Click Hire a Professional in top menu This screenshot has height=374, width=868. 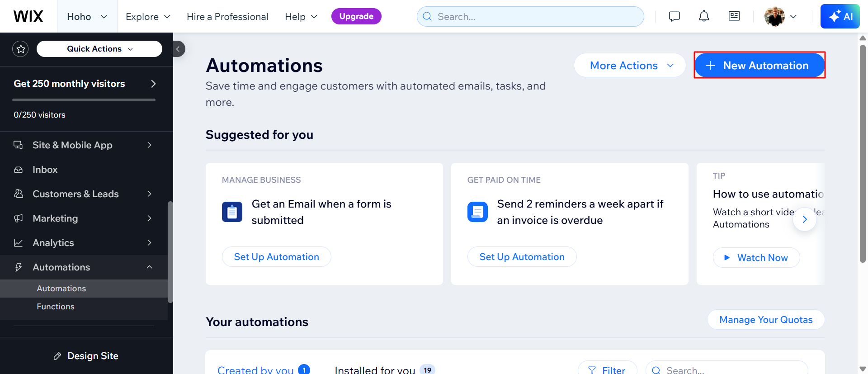227,17
